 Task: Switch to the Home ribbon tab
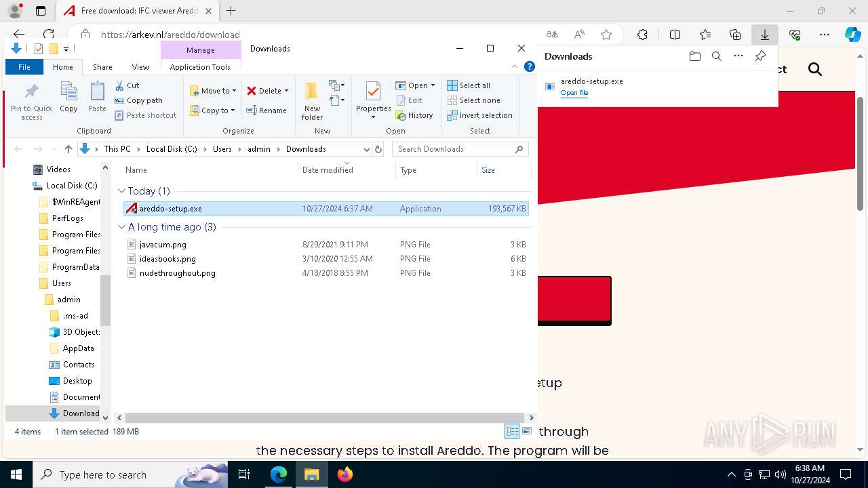tap(63, 67)
